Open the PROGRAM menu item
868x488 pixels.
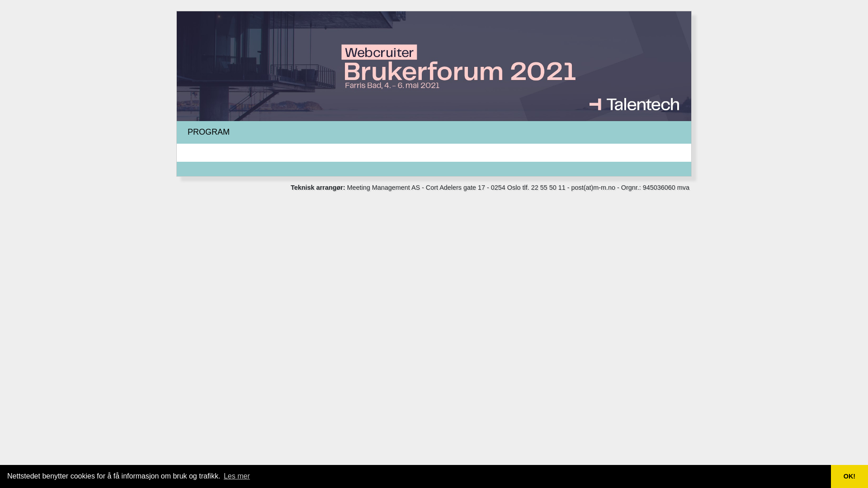(x=208, y=132)
